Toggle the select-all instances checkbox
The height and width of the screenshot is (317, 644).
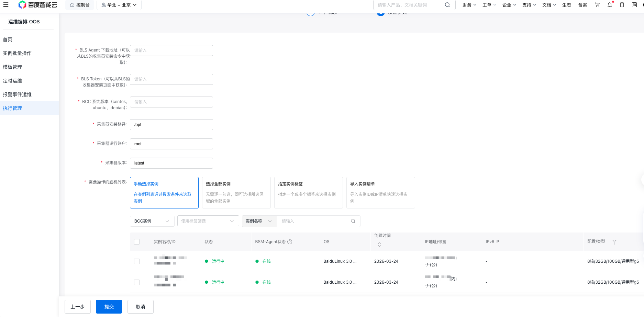coord(137,242)
